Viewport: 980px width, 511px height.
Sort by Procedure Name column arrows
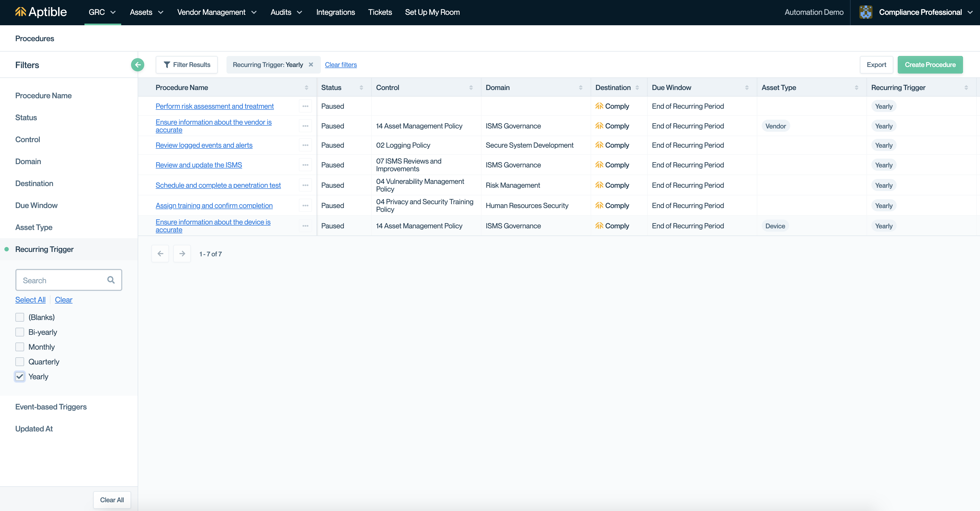tap(306, 88)
